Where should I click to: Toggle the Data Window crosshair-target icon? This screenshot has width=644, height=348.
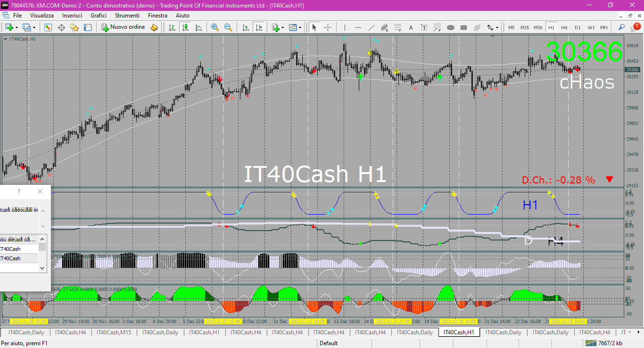pyautogui.click(x=61, y=27)
